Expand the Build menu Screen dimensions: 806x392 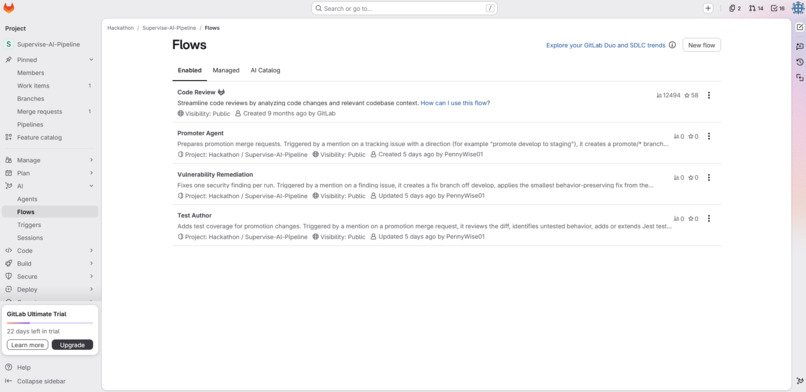tap(49, 264)
